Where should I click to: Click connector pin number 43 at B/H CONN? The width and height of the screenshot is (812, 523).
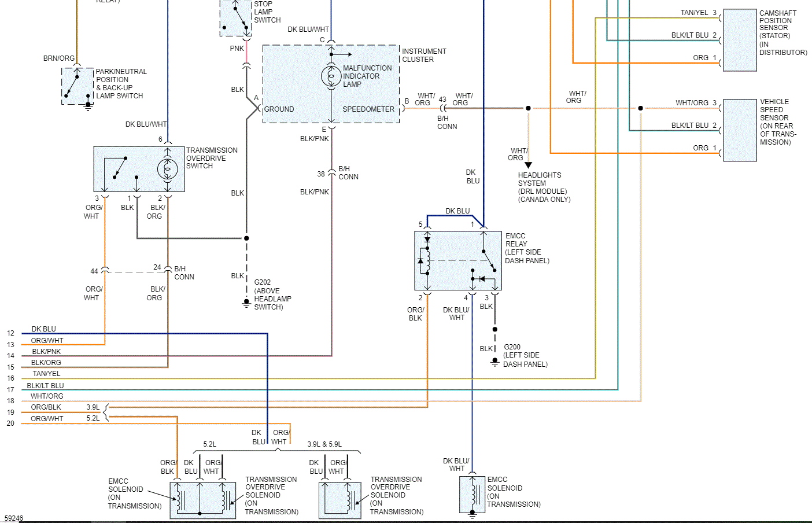point(442,100)
